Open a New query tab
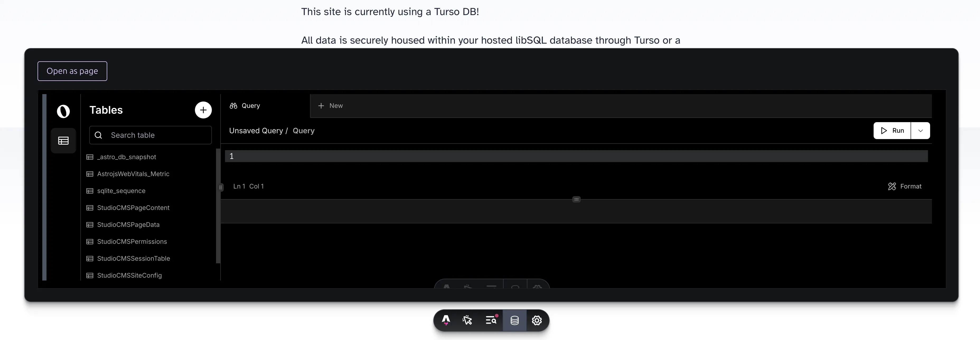 tap(330, 105)
